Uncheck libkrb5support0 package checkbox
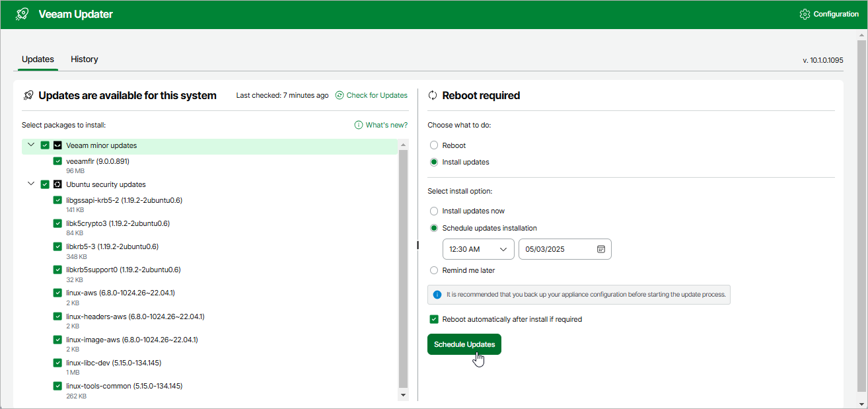 pyautogui.click(x=57, y=270)
